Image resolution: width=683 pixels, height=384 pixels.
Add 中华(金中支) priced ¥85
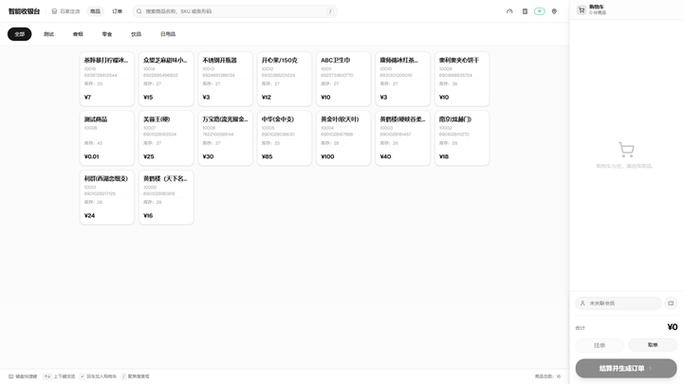284,138
